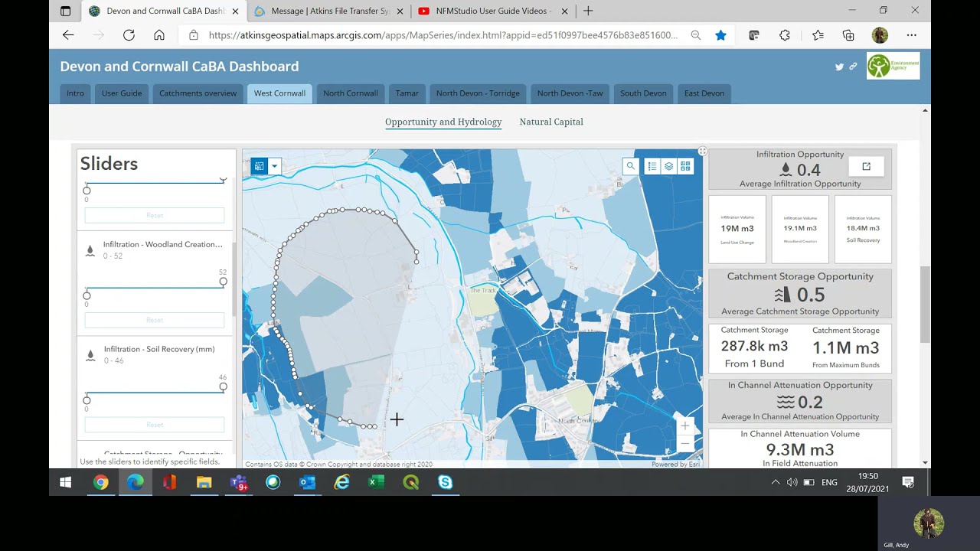Screen dimensions: 980x551
Task: Click Woodland Creation slider upper handle at 52
Action: [223, 282]
